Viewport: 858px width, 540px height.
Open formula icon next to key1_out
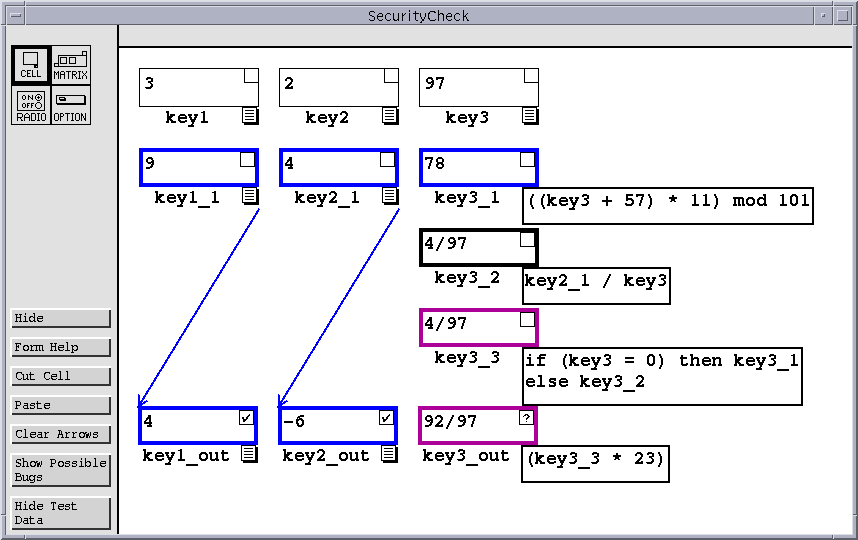click(250, 454)
